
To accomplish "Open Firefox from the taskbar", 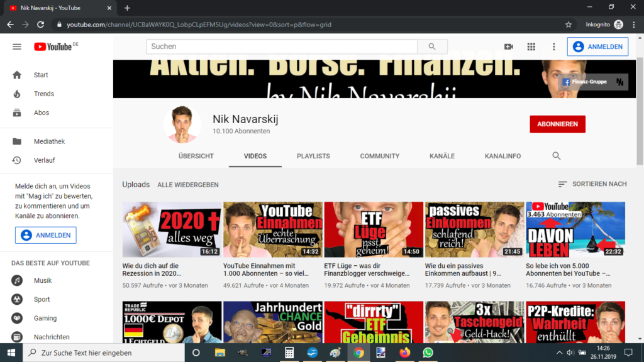I will coord(404,353).
